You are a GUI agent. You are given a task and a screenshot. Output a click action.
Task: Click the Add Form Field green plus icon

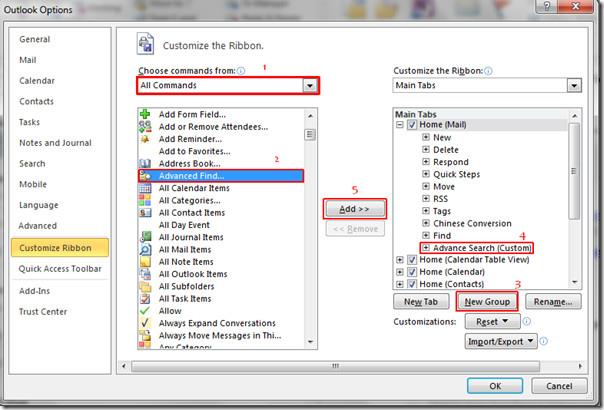[145, 114]
